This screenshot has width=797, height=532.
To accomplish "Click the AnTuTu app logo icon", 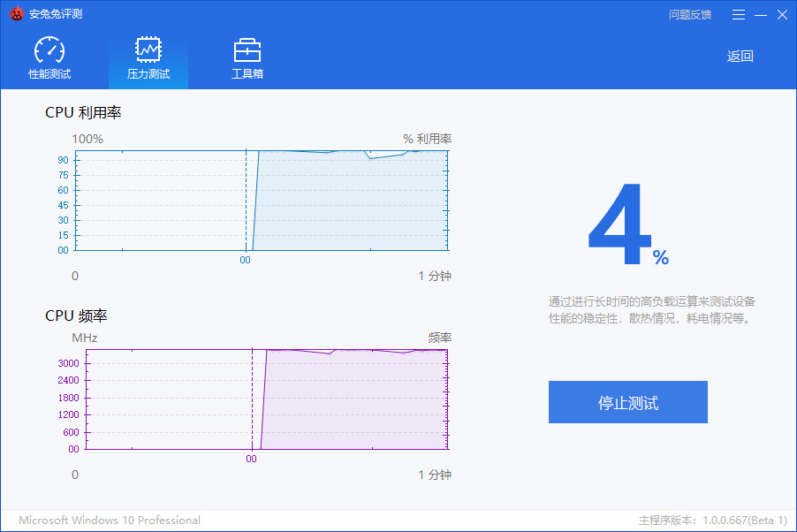I will point(17,14).
